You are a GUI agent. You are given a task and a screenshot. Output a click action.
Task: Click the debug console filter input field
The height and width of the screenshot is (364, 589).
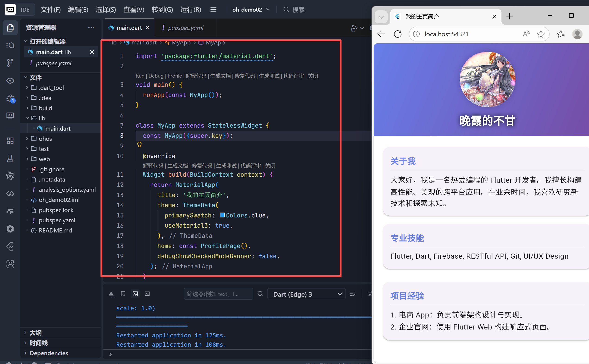point(218,294)
